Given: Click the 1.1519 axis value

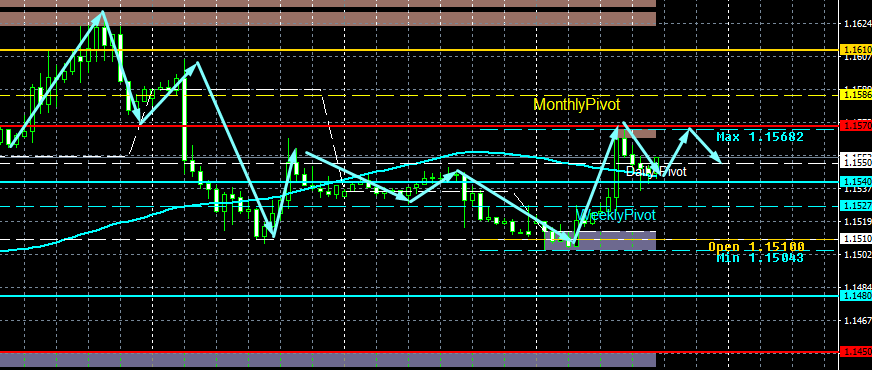Looking at the screenshot, I should (x=858, y=222).
